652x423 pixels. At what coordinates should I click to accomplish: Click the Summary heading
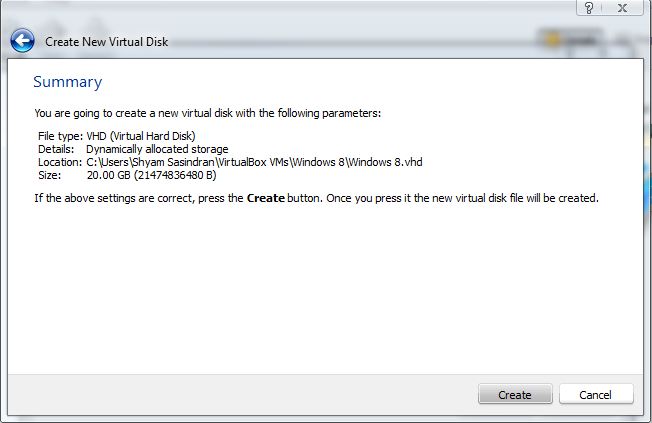(67, 82)
